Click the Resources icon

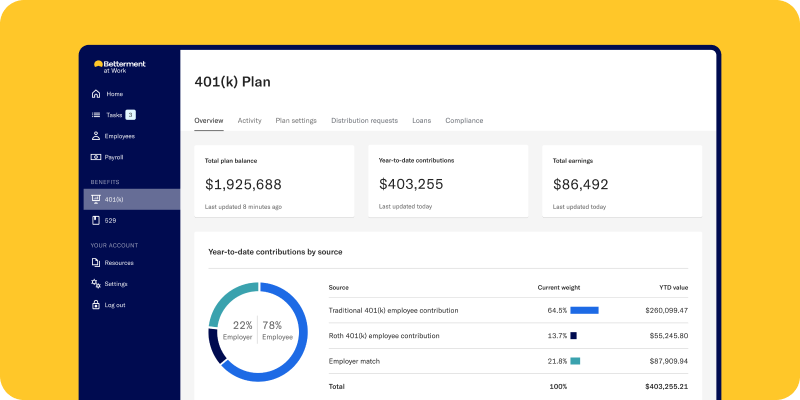(x=96, y=263)
